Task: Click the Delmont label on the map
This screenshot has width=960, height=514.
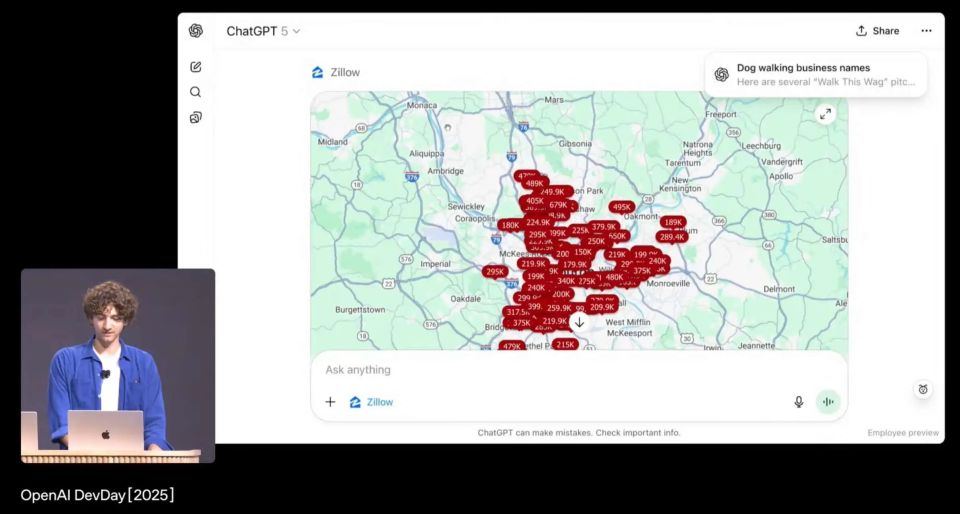Action: pyautogui.click(x=779, y=289)
